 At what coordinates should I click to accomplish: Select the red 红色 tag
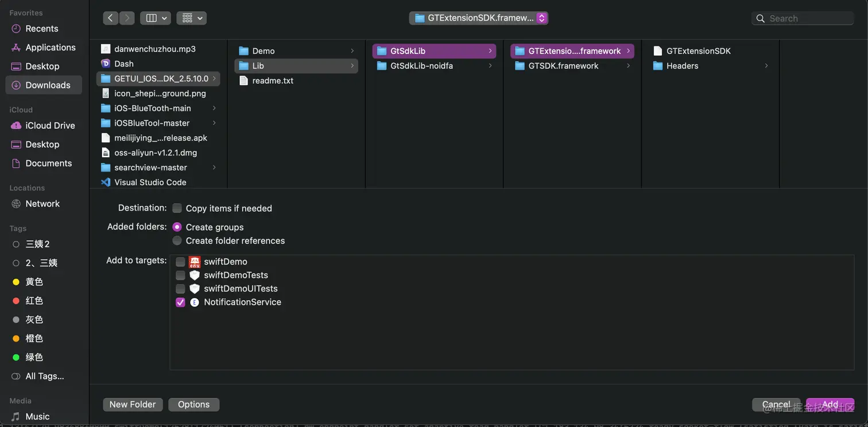(34, 301)
